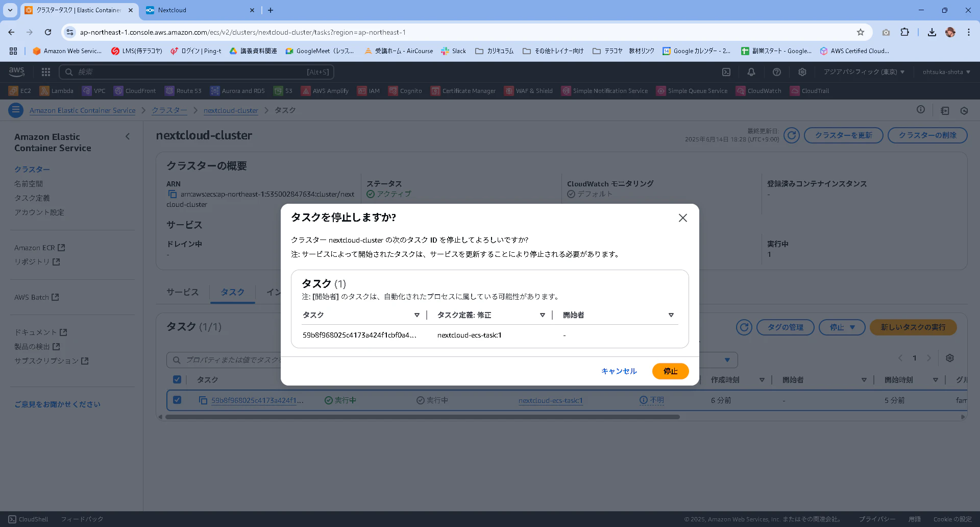Open task table preferences gear
This screenshot has width=980, height=527.
point(950,358)
